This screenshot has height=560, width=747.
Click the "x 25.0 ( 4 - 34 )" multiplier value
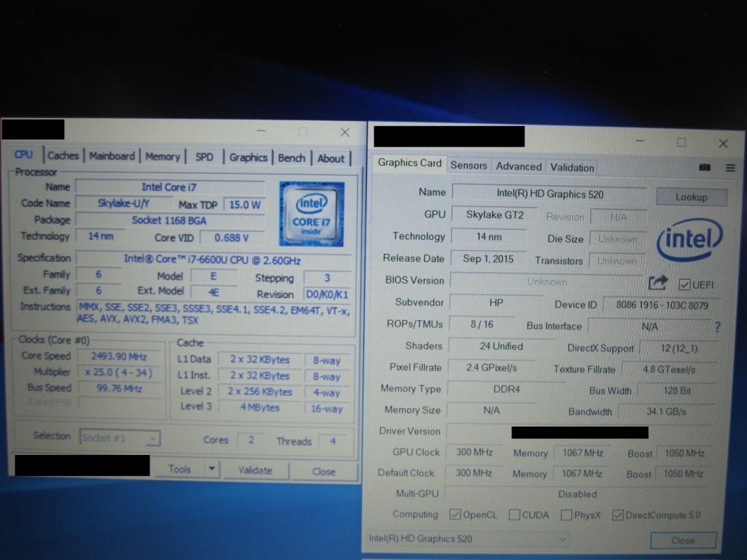(119, 373)
